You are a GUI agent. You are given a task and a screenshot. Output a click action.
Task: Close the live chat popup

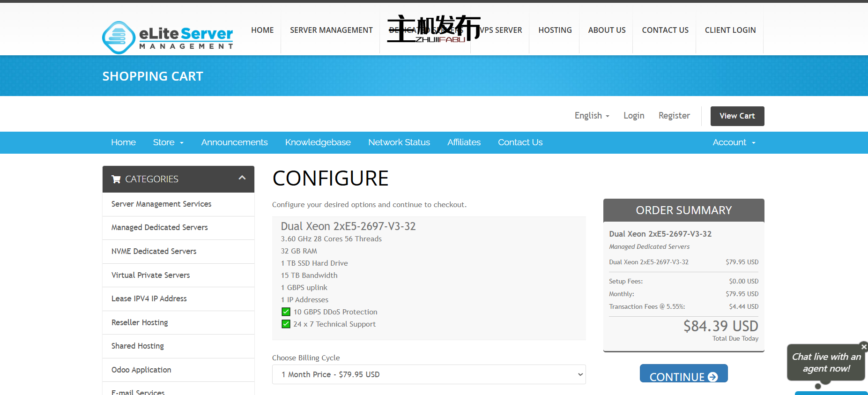pyautogui.click(x=864, y=347)
